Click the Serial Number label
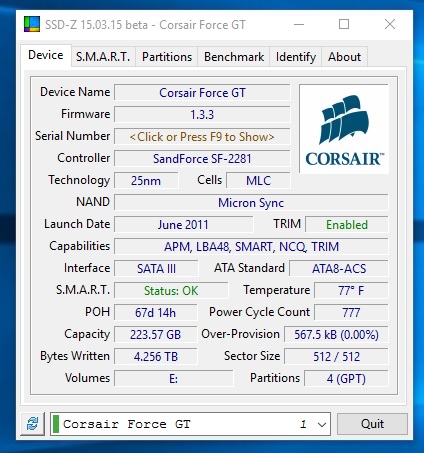This screenshot has height=453, width=424. [x=72, y=136]
